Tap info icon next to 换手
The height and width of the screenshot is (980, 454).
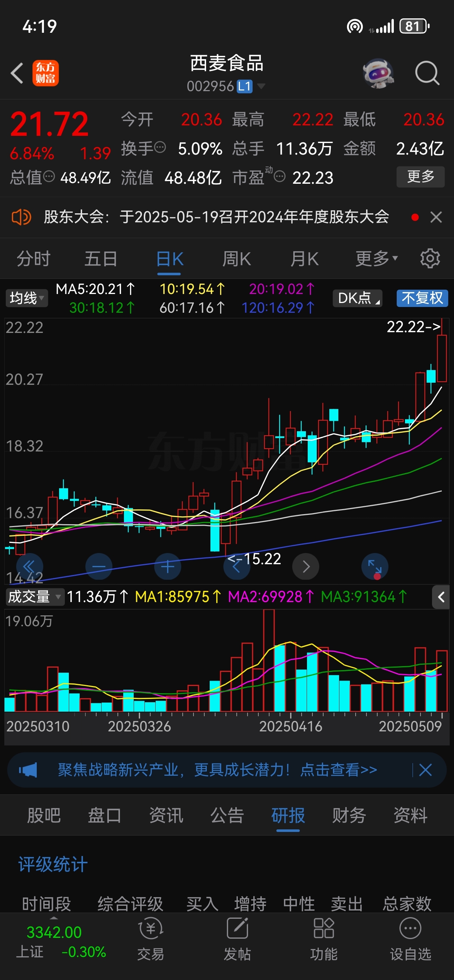pyautogui.click(x=160, y=147)
